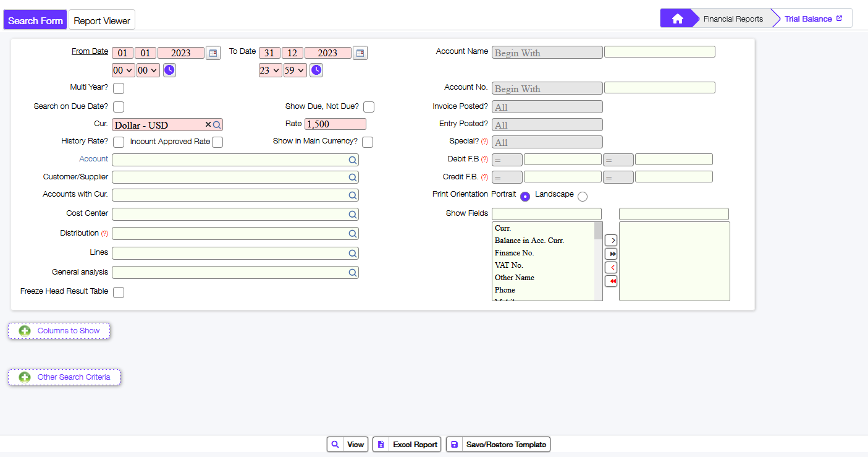The height and width of the screenshot is (457, 868).
Task: Click green plus on Columns to Show
Action: [x=25, y=331]
